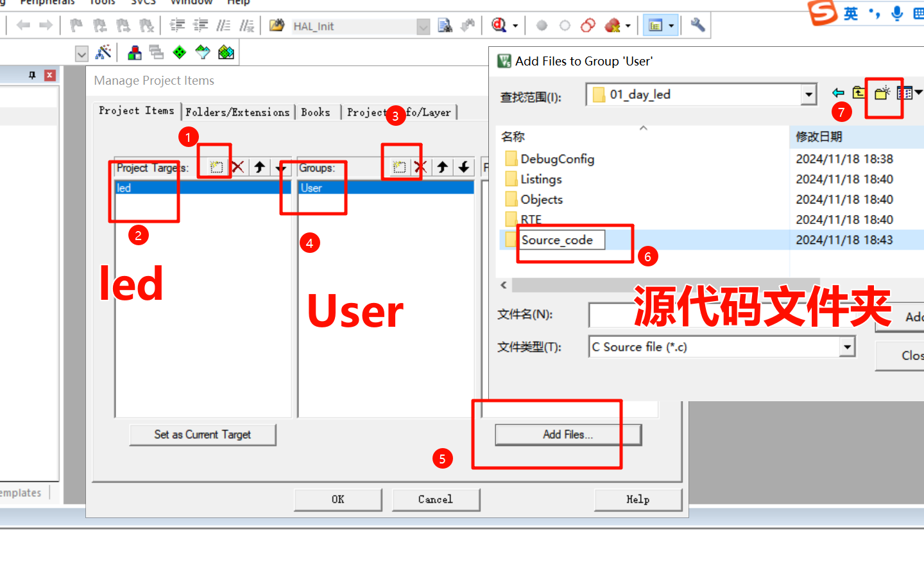Click the Add Files... button
This screenshot has width=924, height=563.
coord(568,435)
